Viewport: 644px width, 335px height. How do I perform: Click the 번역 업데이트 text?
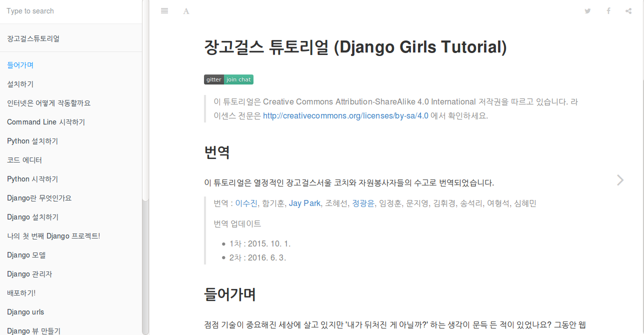(x=237, y=223)
